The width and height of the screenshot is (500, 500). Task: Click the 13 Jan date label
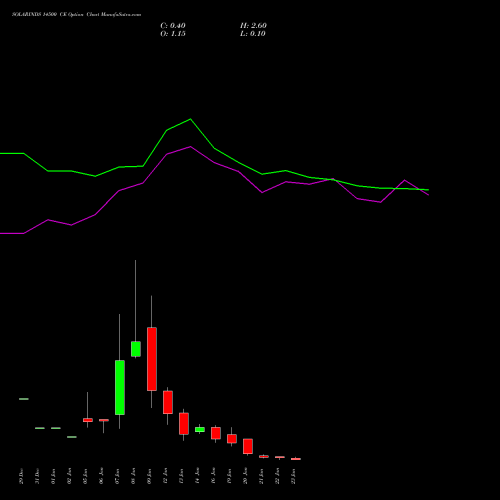pyautogui.click(x=182, y=476)
